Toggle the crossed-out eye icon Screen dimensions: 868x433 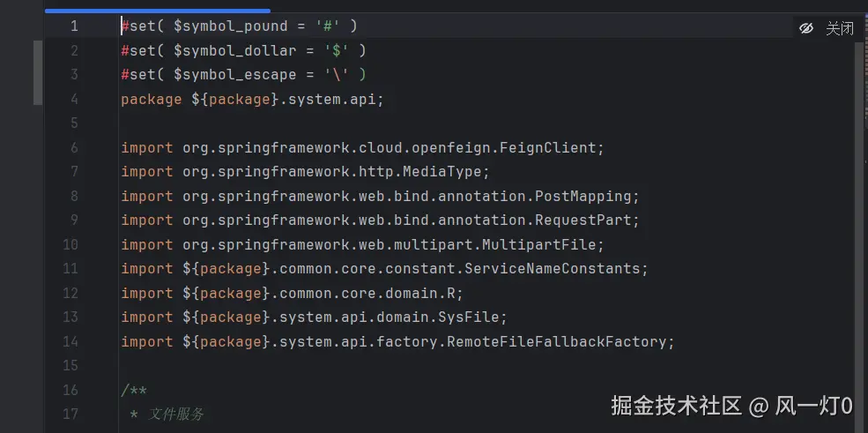click(806, 28)
